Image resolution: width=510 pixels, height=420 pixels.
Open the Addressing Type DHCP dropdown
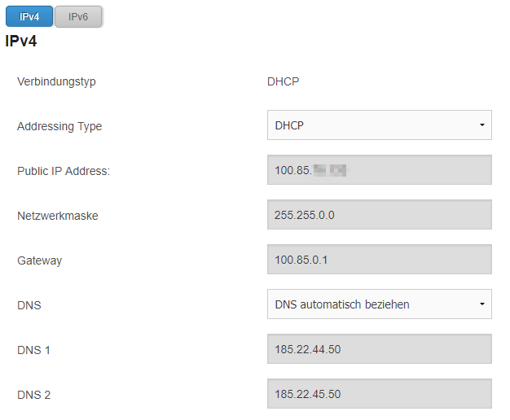point(380,125)
